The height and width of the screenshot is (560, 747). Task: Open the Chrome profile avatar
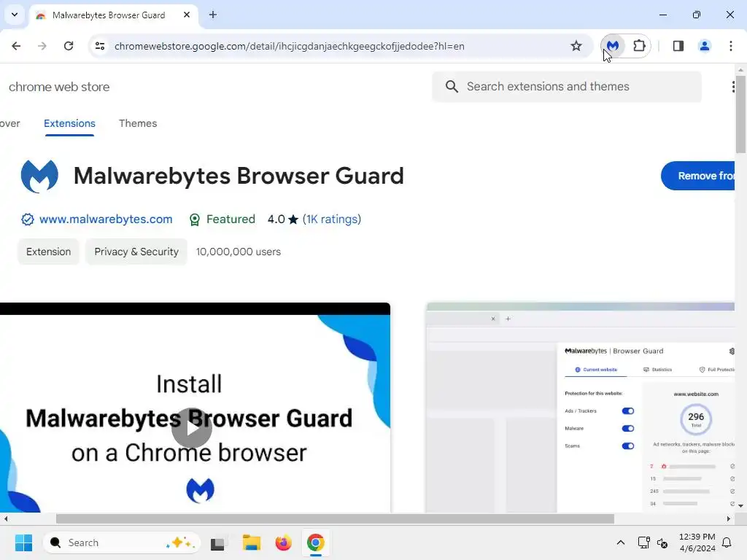pyautogui.click(x=704, y=46)
